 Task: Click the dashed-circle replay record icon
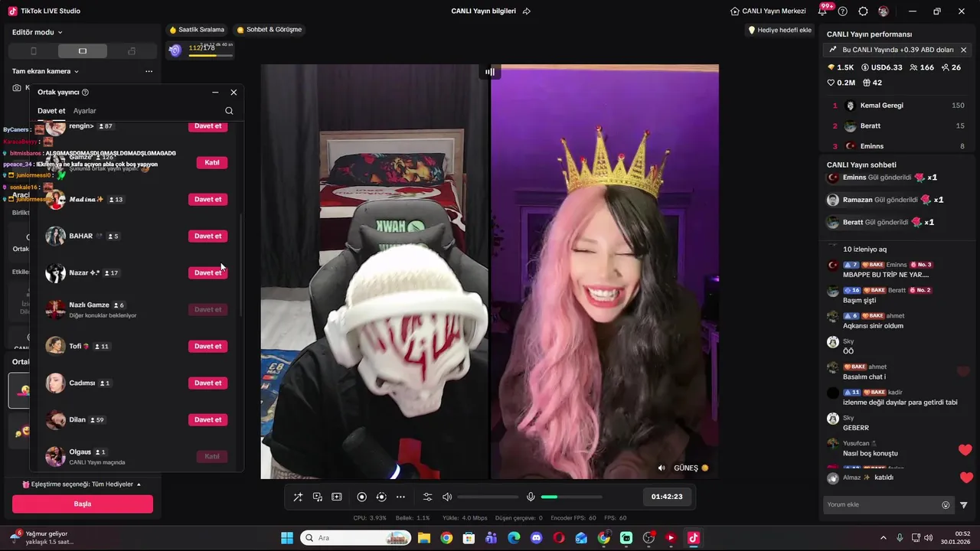pos(381,497)
